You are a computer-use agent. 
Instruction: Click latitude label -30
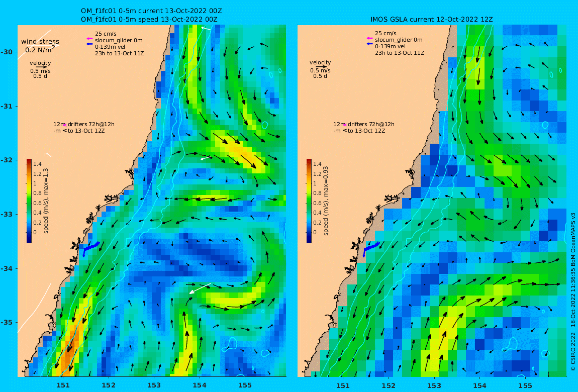click(x=6, y=52)
